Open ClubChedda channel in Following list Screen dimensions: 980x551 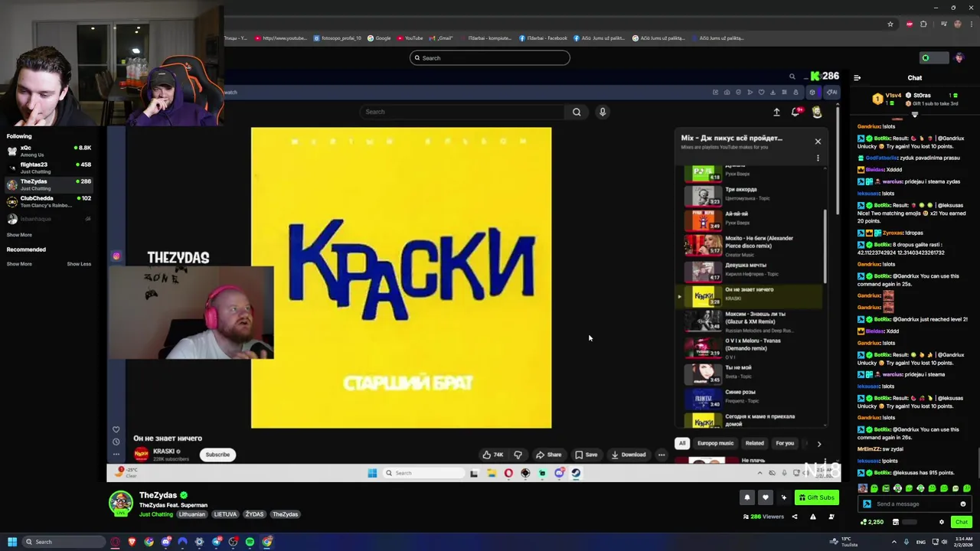point(49,201)
